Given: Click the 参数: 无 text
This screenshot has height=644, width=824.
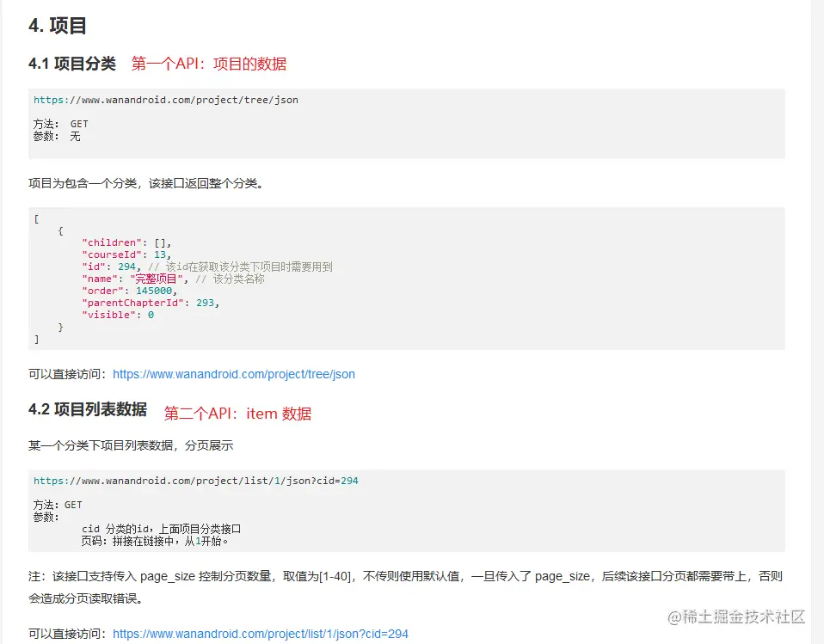Looking at the screenshot, I should pyautogui.click(x=59, y=136).
